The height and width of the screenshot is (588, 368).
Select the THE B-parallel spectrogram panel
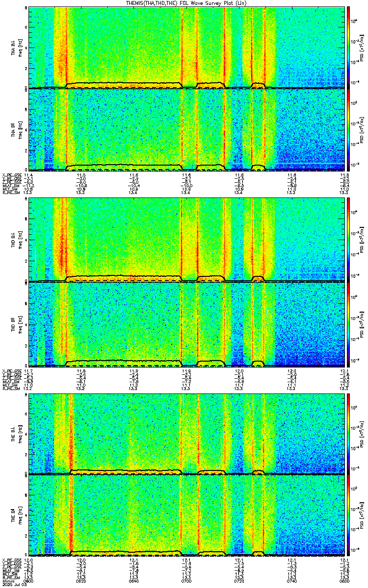[x=187, y=515]
